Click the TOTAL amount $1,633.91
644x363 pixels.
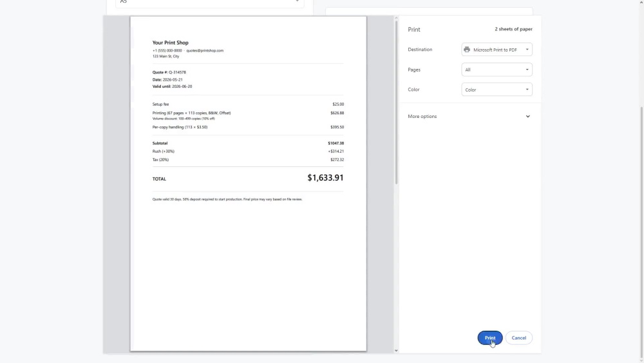point(325,177)
